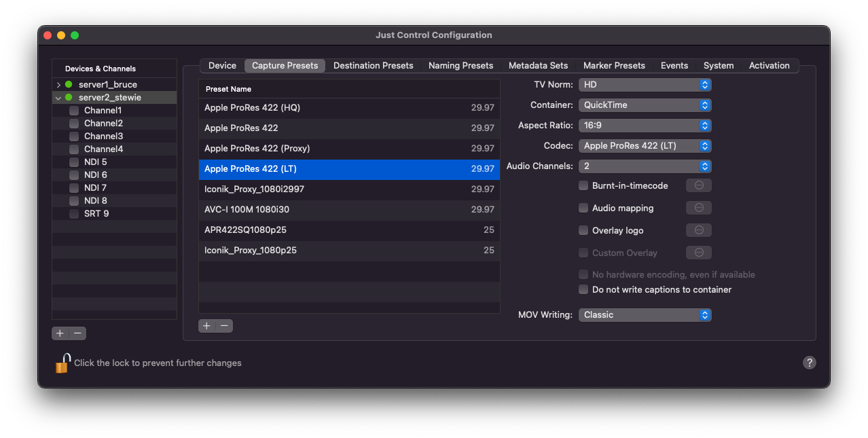Select the Apple ProRes 422 (LT) preset

click(349, 169)
